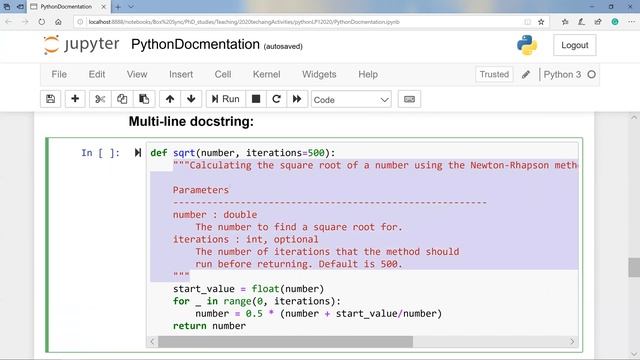
Task: Click the browser address bar URL
Action: click(x=244, y=22)
